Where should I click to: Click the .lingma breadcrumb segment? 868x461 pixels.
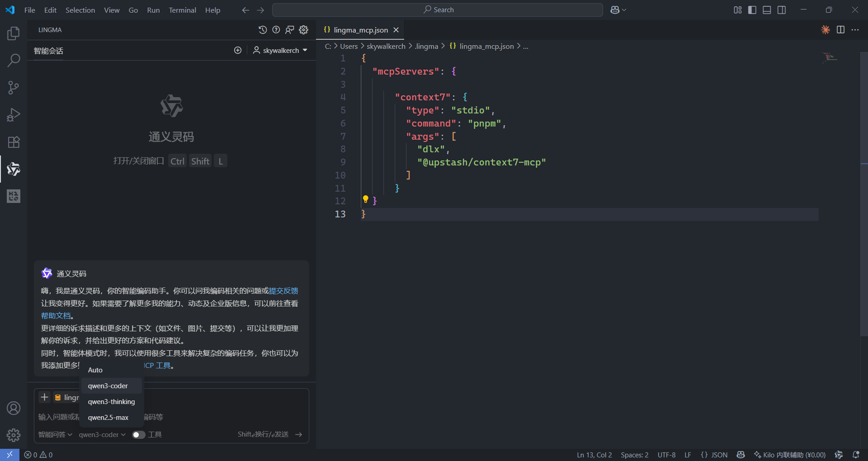[426, 46]
